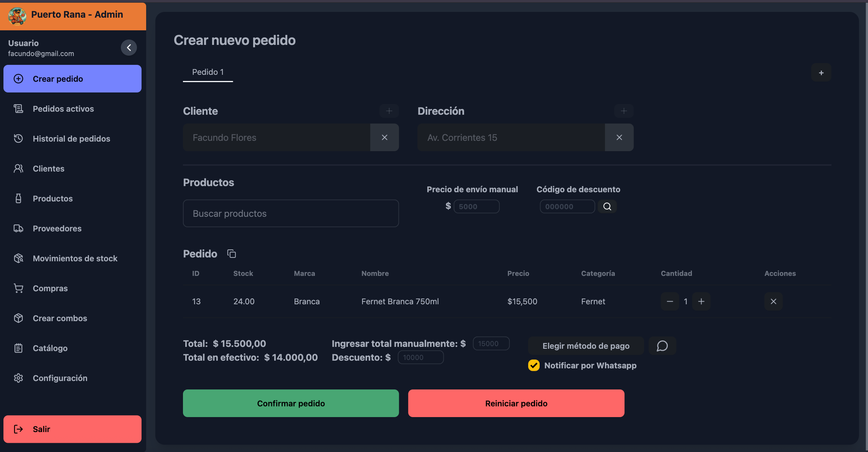The height and width of the screenshot is (452, 868).
Task: Select the Movimientos de stock sidebar icon
Action: tap(18, 258)
